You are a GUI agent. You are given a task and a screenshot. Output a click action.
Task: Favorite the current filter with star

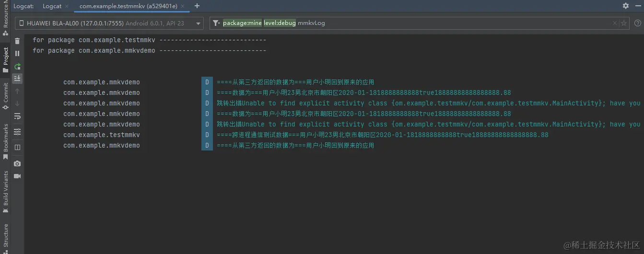pos(623,23)
